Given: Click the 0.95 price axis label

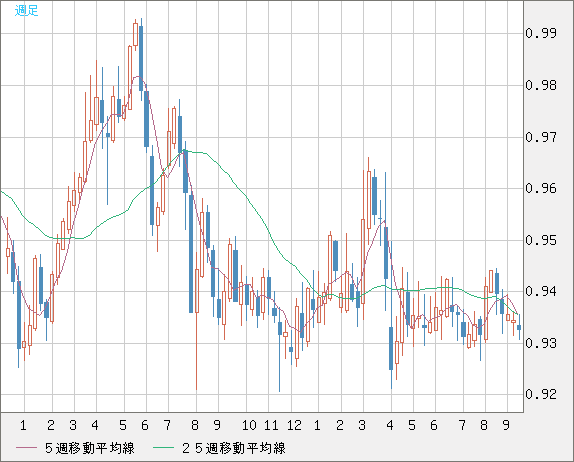Looking at the screenshot, I should tap(541, 241).
